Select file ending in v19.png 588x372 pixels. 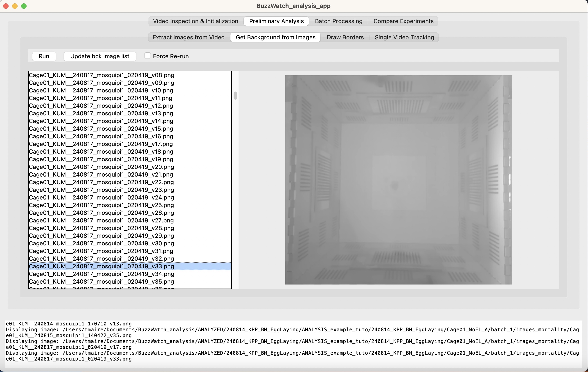(130, 159)
